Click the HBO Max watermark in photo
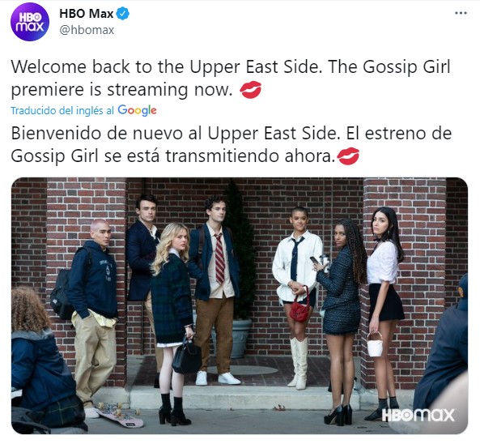 (418, 416)
